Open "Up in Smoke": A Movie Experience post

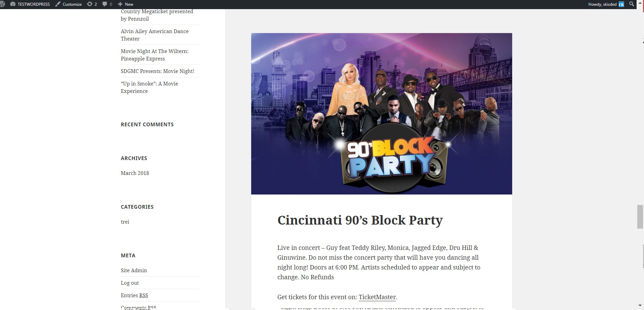click(149, 87)
